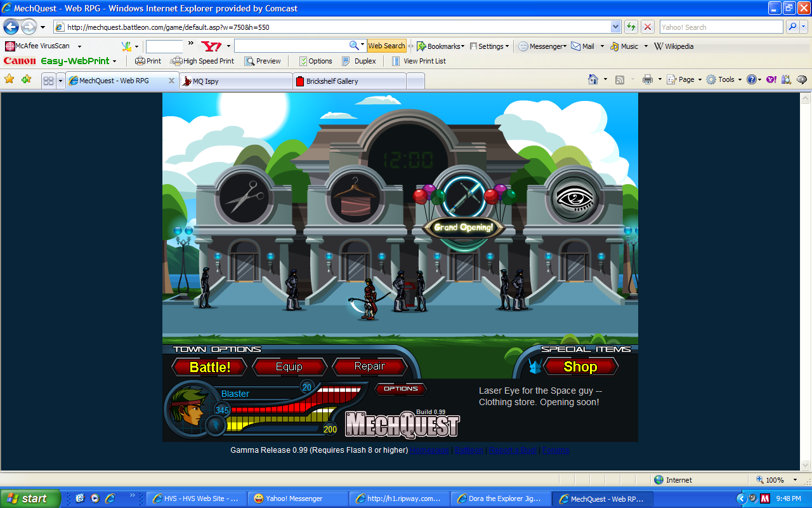
Task: Click View Print List
Action: [419, 62]
